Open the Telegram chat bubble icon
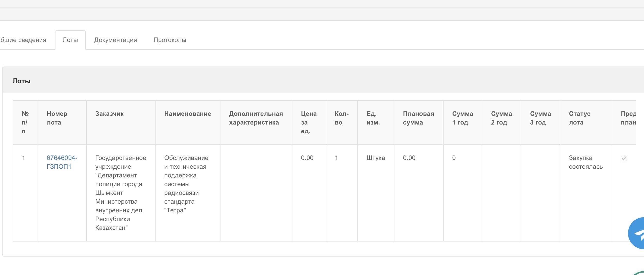 pyautogui.click(x=636, y=233)
